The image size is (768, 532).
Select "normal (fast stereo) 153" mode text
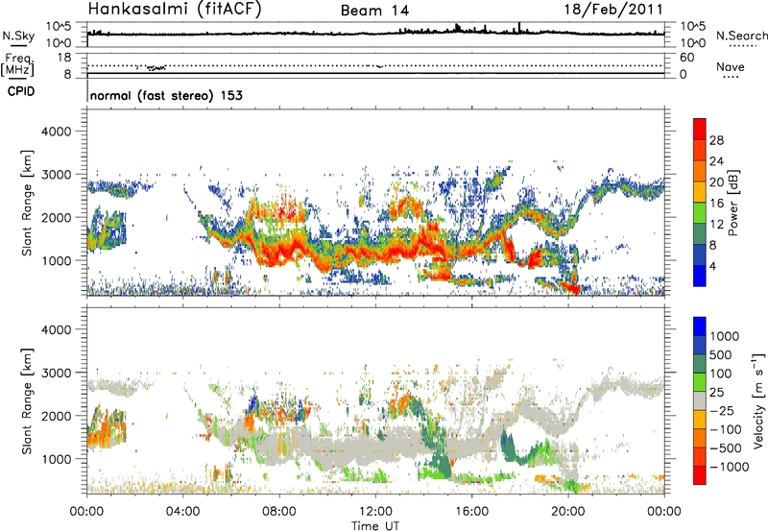point(166,95)
